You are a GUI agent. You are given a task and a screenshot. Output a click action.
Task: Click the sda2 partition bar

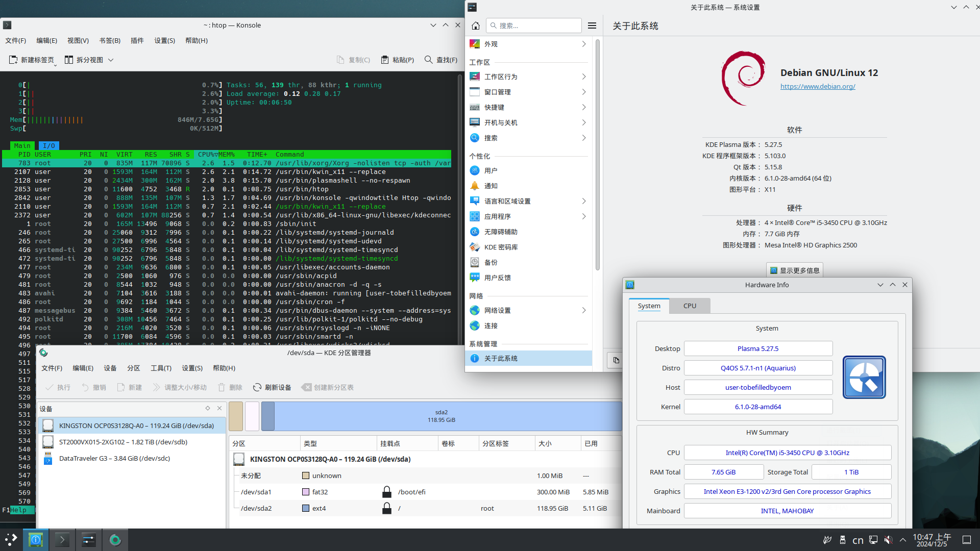click(442, 416)
